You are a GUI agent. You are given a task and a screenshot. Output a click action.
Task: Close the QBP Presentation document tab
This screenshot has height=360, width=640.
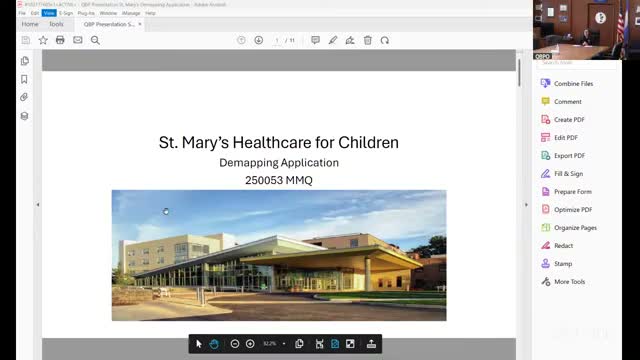(140, 24)
